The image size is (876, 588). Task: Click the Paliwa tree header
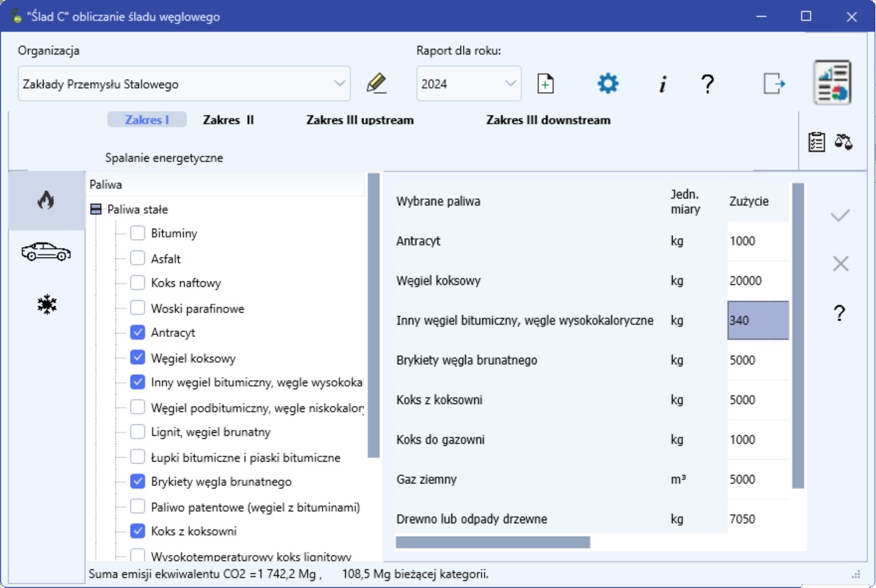[225, 185]
